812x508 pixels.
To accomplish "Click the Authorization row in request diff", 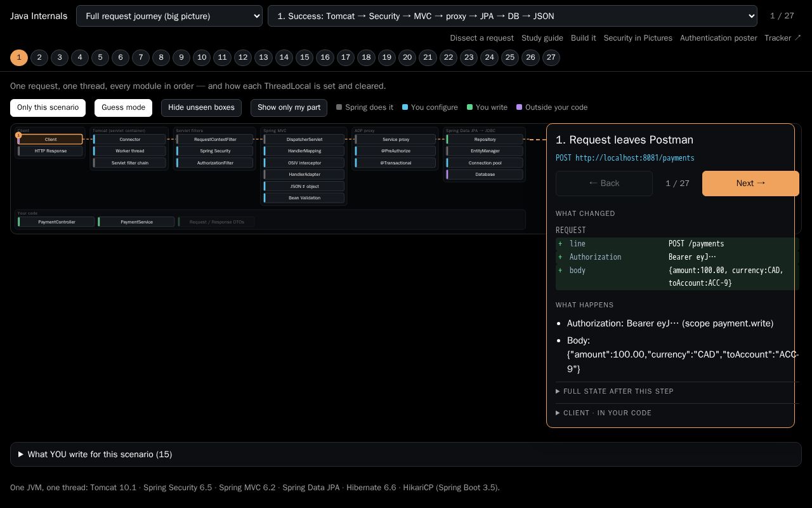I will [678, 257].
